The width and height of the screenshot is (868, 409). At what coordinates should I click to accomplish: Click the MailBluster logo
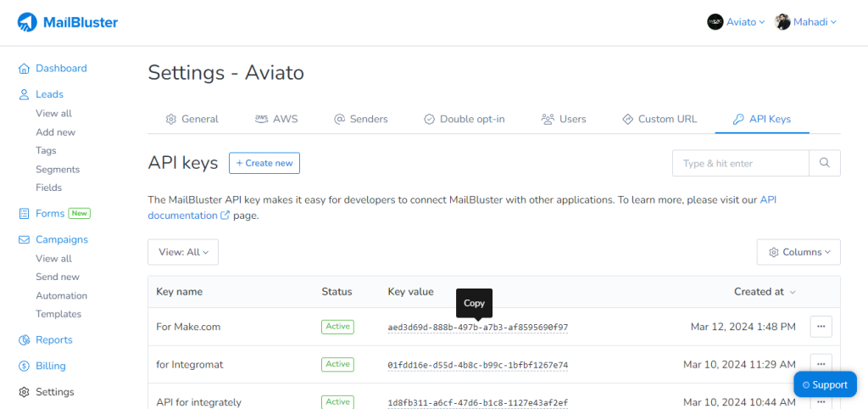tap(68, 22)
